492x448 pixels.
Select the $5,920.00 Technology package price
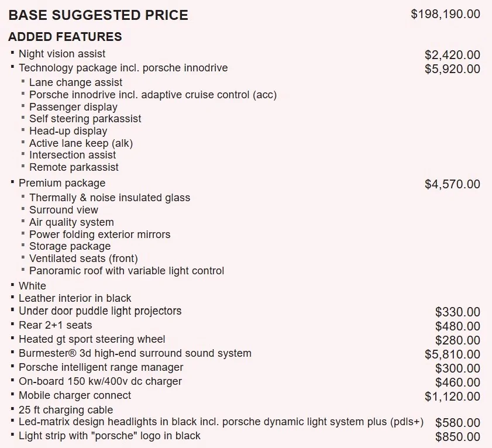pos(452,69)
